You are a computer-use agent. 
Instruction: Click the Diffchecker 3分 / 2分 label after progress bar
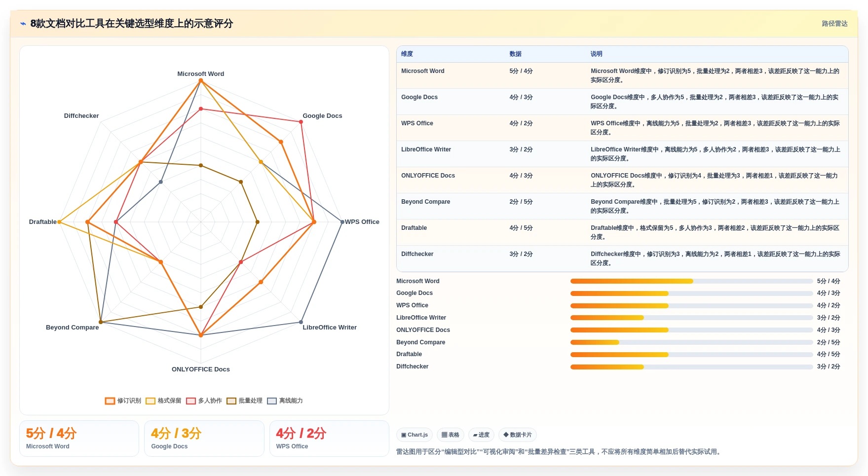pos(829,366)
